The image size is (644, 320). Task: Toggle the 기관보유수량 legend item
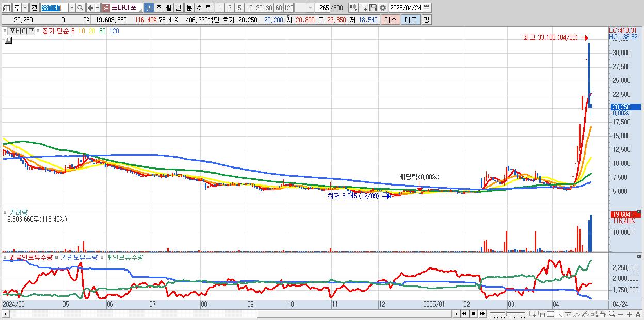79,257
